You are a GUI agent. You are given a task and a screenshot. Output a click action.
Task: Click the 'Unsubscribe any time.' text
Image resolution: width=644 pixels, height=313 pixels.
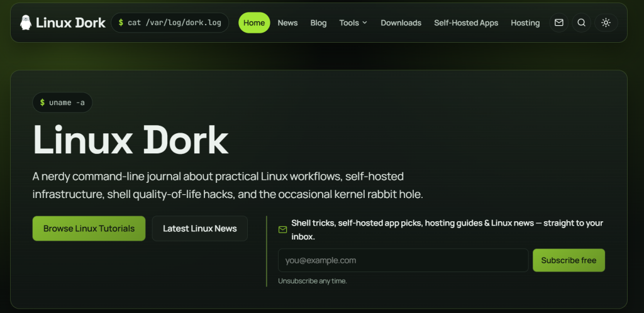point(313,281)
